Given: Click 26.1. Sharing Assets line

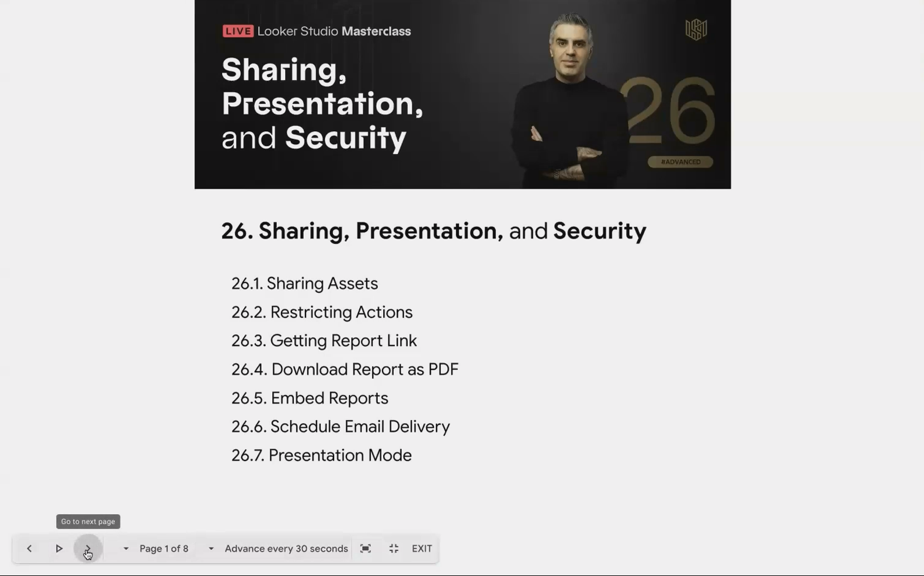Looking at the screenshot, I should click(304, 284).
